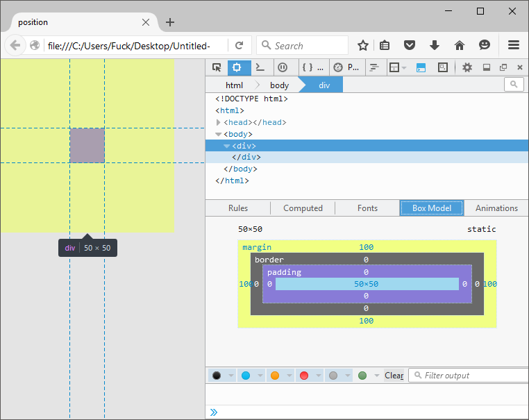Screen dimensions: 529x420
Task: Open the dropdown arrow beside the red Security filter
Action: click(x=319, y=376)
